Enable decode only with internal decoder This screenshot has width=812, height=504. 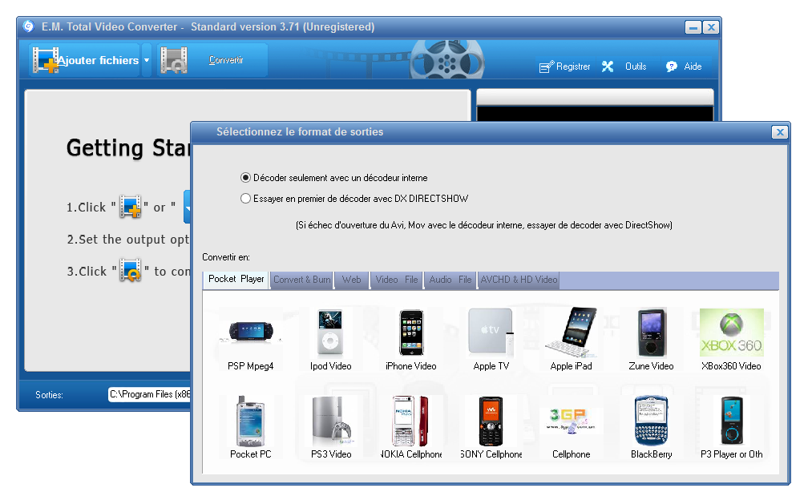click(x=245, y=178)
